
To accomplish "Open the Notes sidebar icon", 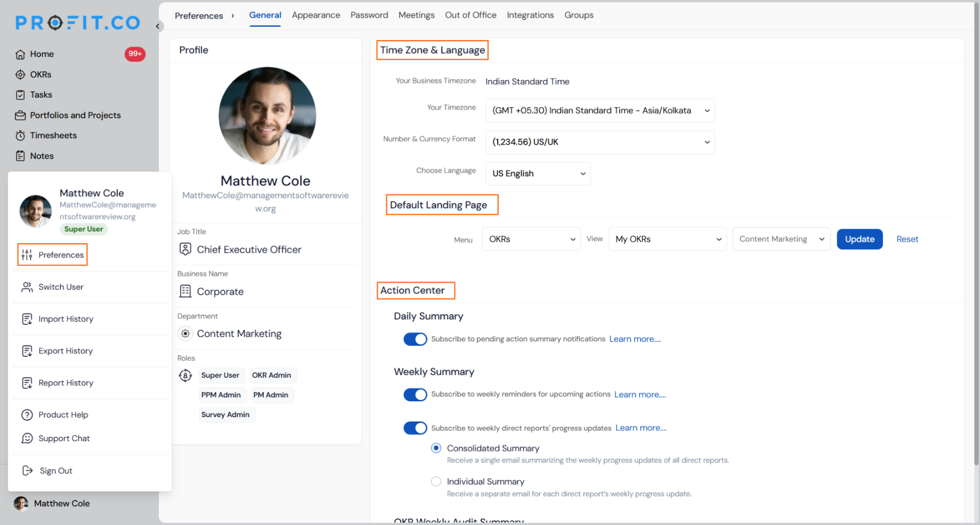I will (x=20, y=156).
